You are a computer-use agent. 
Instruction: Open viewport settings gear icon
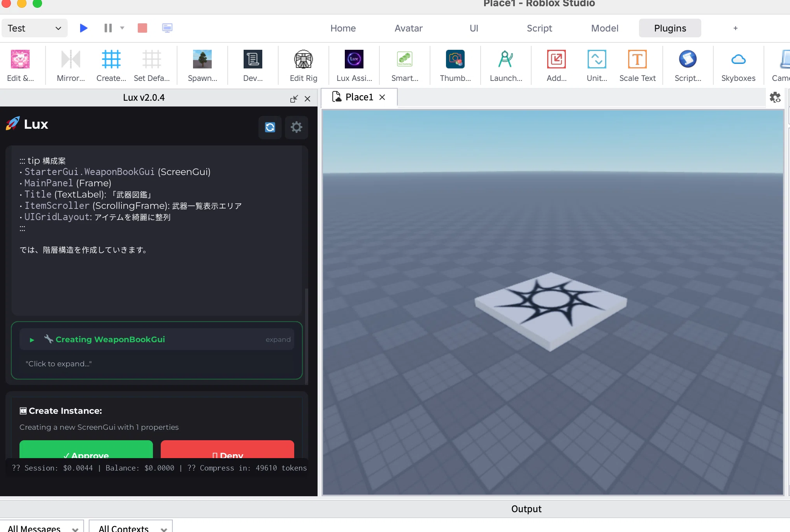[x=775, y=97]
